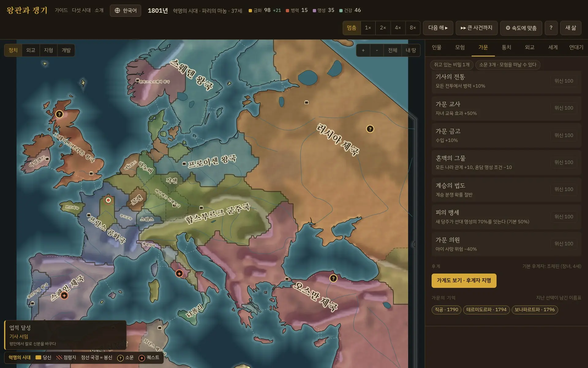Click the gold resource indicator
Screen dimensions: 588x368
pyautogui.click(x=265, y=10)
